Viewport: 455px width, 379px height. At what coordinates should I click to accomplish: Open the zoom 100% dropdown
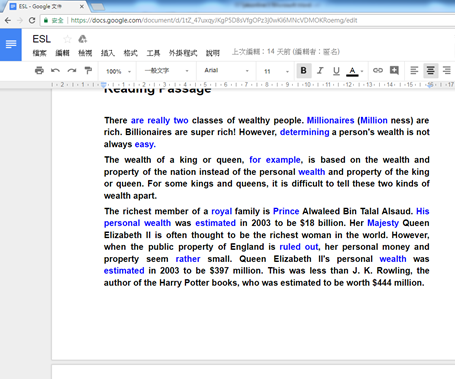(x=118, y=71)
